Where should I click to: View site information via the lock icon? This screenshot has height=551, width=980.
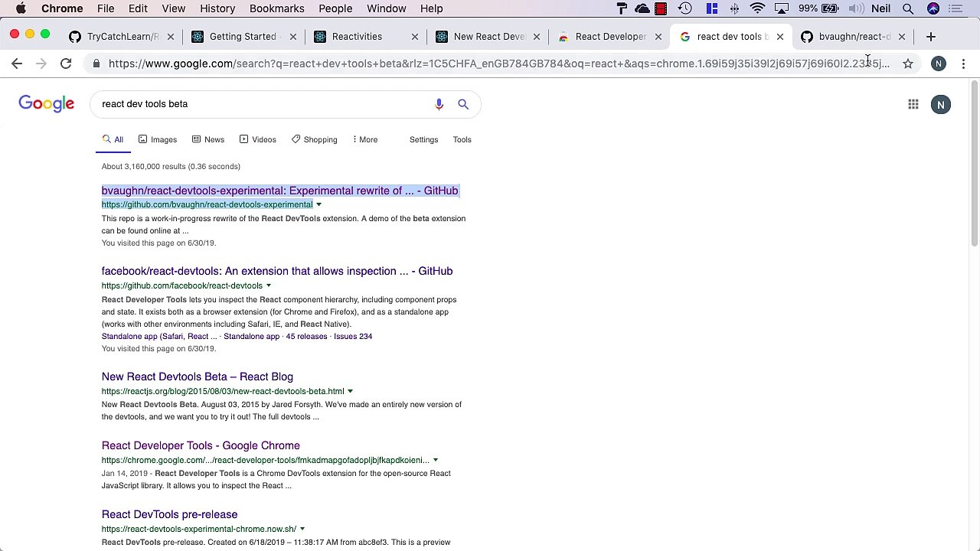96,64
